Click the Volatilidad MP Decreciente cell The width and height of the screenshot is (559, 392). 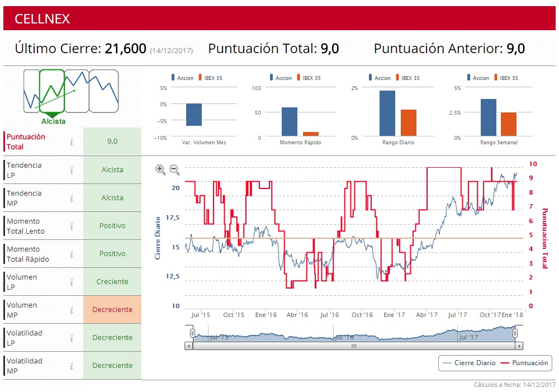tap(112, 366)
